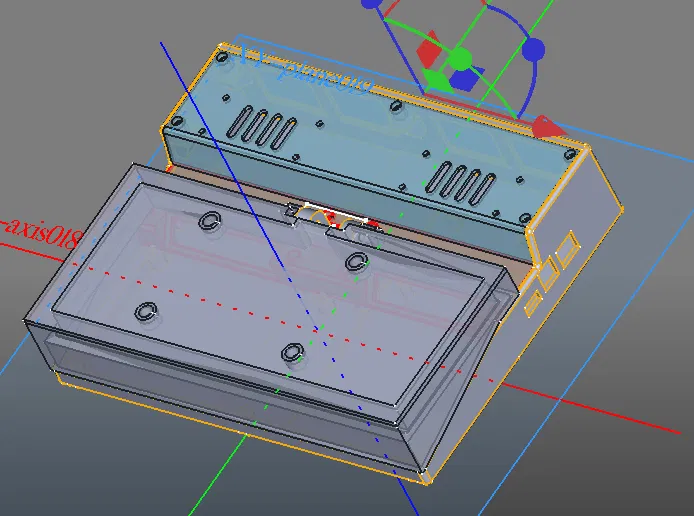Select the red planar square handle of gizmo
The width and height of the screenshot is (694, 516).
click(428, 49)
